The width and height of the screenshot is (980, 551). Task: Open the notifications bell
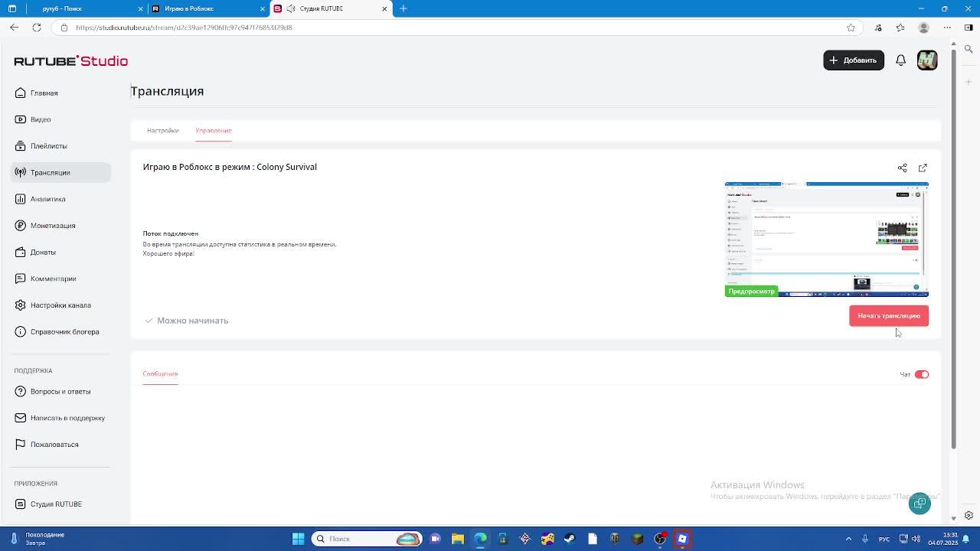click(x=900, y=60)
